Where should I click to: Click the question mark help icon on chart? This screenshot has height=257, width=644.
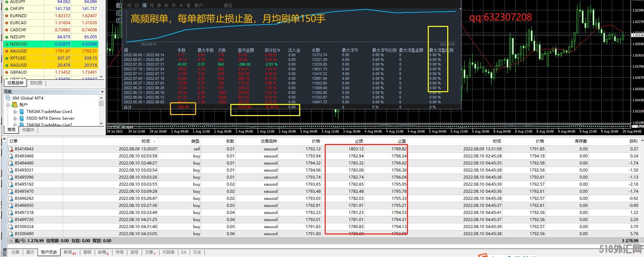119,21
